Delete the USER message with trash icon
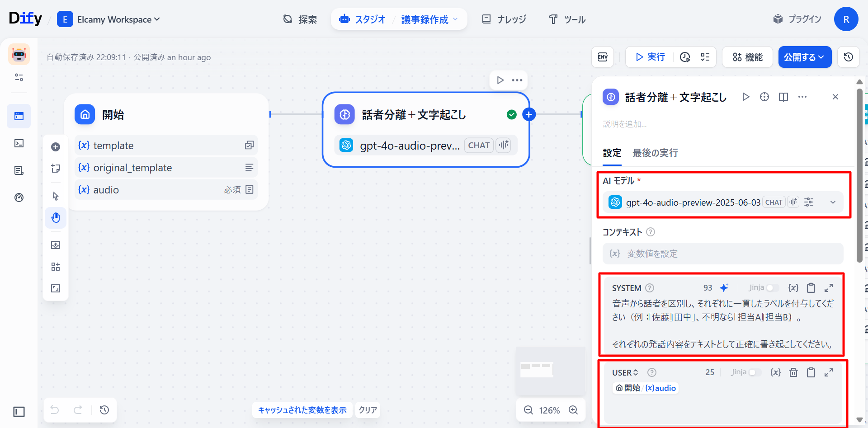The image size is (868, 428). 793,372
